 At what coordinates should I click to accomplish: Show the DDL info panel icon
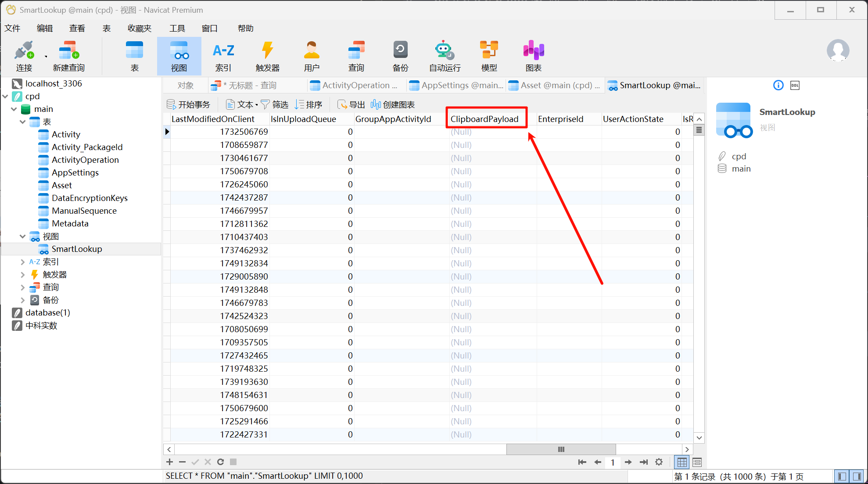795,86
